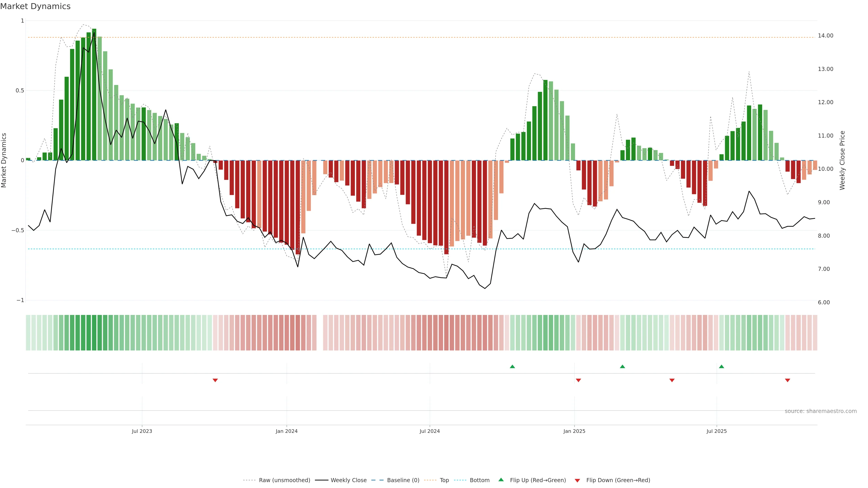Click the green flip-up marker near Mar 2025
The width and height of the screenshot is (868, 488).
click(x=622, y=366)
